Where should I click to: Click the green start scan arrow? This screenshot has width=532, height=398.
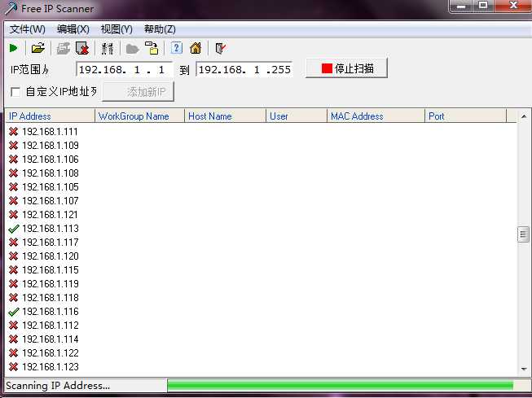14,48
